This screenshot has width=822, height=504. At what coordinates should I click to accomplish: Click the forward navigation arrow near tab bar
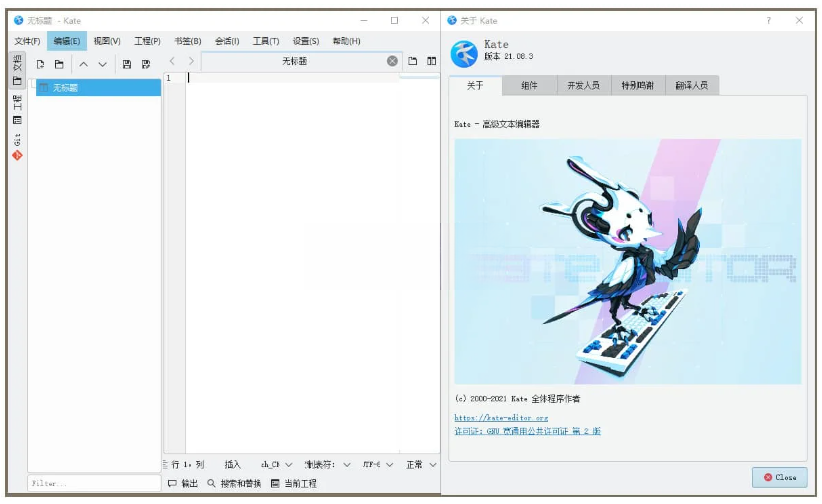191,61
